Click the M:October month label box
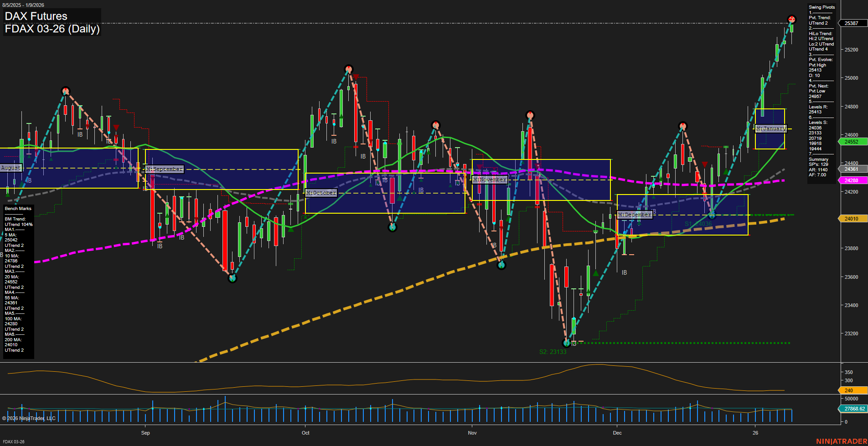 (x=320, y=193)
